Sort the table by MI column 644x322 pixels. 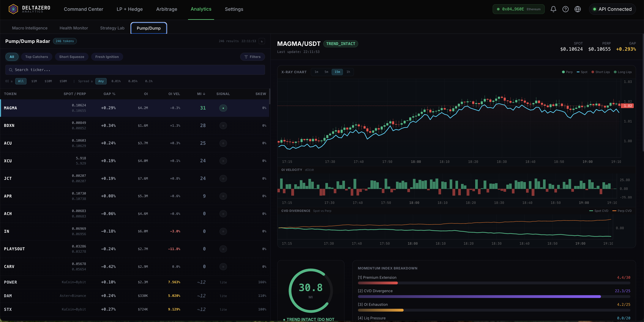click(x=201, y=94)
